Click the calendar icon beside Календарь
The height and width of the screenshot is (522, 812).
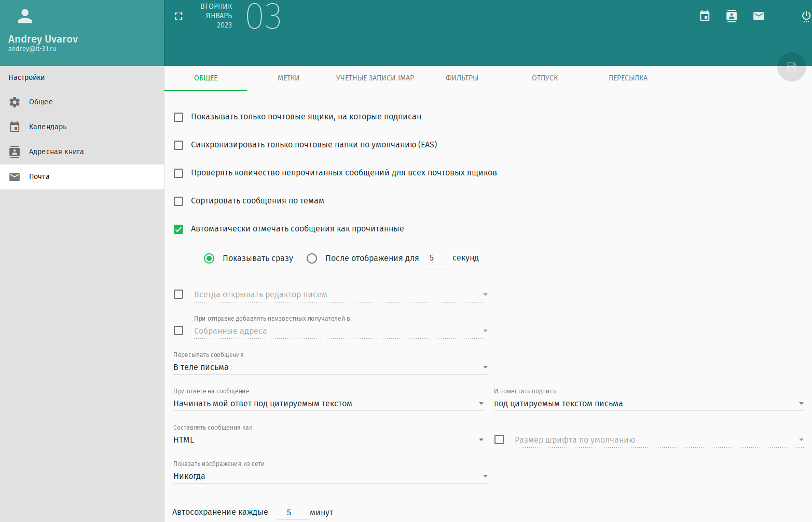coord(15,127)
